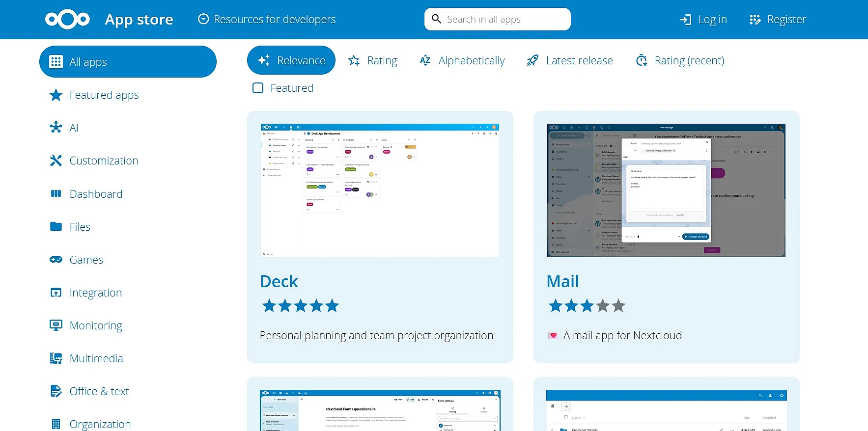Click the AZ icon for alphabetical sort
The height and width of the screenshot is (431, 868).
pyautogui.click(x=425, y=60)
